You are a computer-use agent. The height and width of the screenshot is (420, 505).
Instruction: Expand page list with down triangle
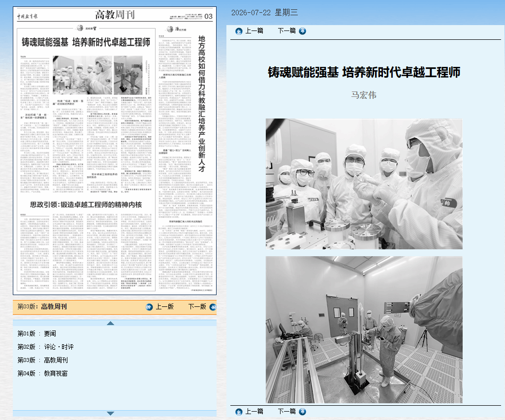(x=110, y=413)
